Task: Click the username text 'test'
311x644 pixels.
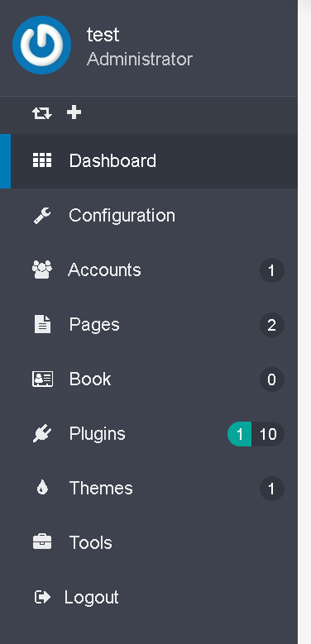Action: click(x=103, y=35)
